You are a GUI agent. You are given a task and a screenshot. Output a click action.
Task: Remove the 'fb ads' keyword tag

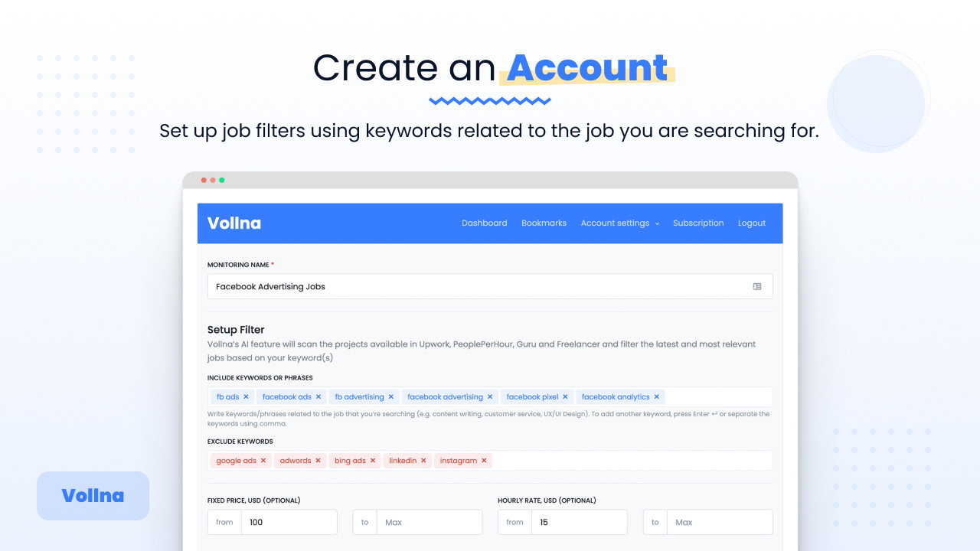click(x=246, y=397)
